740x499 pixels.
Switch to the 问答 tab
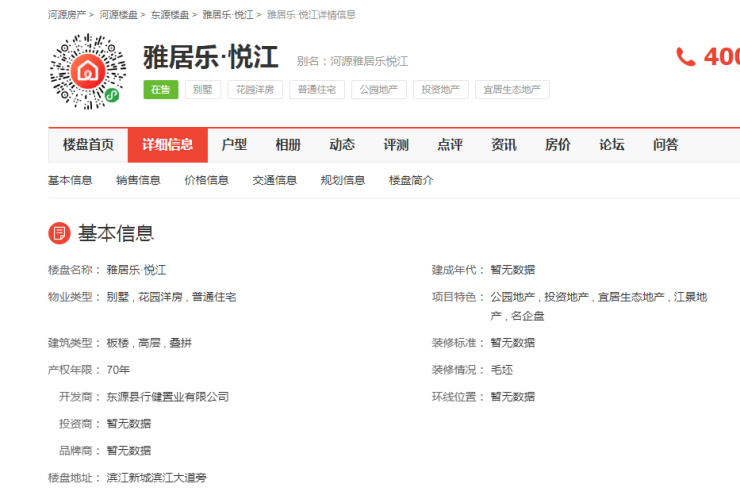(x=666, y=145)
